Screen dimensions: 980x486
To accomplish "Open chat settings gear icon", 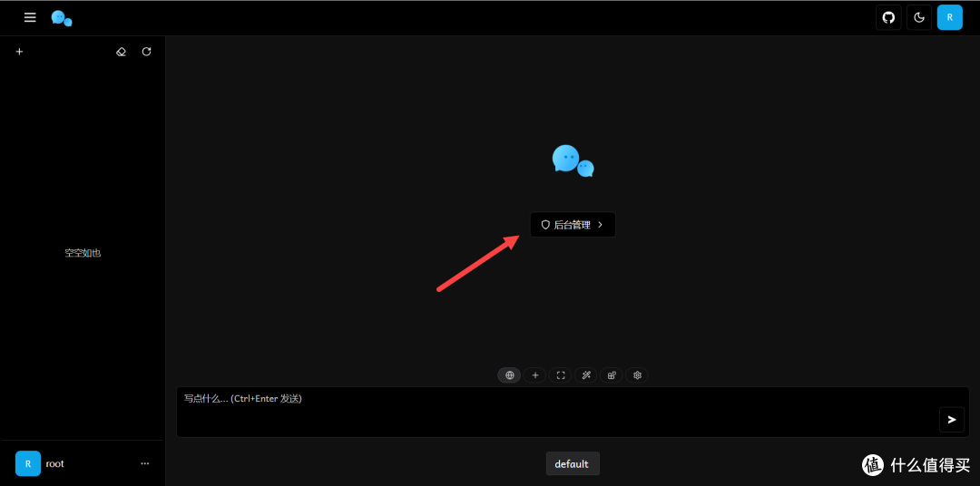I will coord(638,375).
